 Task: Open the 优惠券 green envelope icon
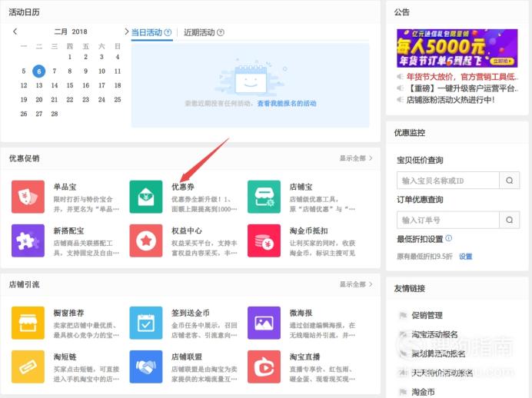(146, 197)
